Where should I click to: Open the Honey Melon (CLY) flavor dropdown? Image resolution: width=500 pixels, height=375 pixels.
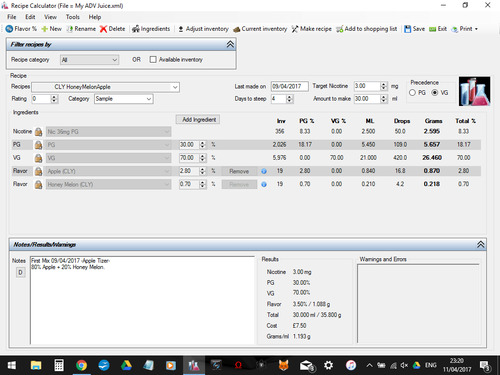[x=109, y=184]
